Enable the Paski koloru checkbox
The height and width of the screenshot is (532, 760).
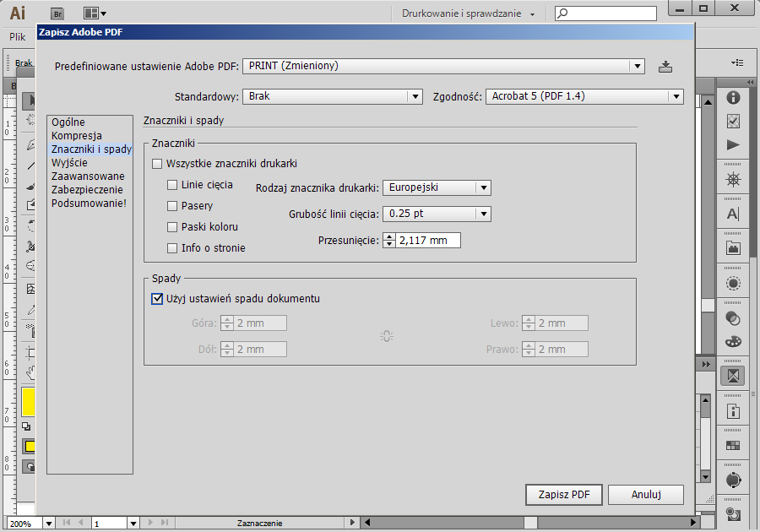point(172,227)
